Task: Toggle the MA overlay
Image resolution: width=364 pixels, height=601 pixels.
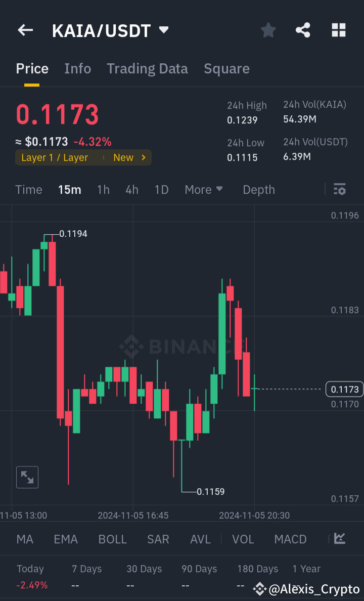Action: 24,539
